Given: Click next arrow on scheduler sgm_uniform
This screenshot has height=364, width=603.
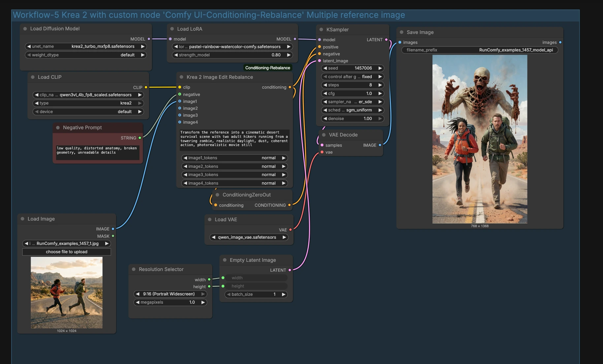Looking at the screenshot, I should (380, 110).
